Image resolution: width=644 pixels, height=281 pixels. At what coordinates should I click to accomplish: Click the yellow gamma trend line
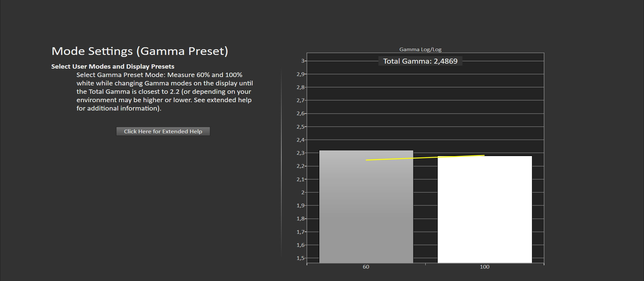[x=425, y=157]
